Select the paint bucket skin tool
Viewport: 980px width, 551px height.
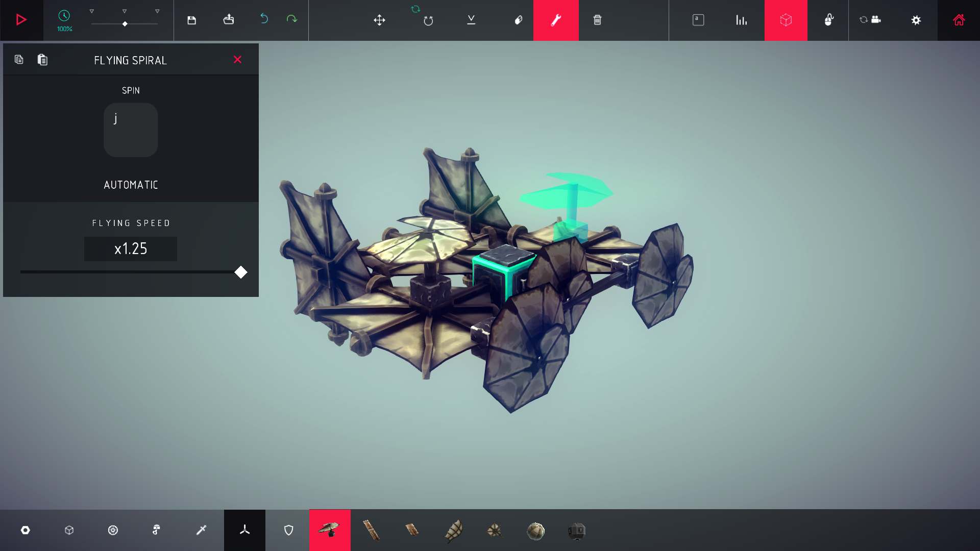point(518,20)
